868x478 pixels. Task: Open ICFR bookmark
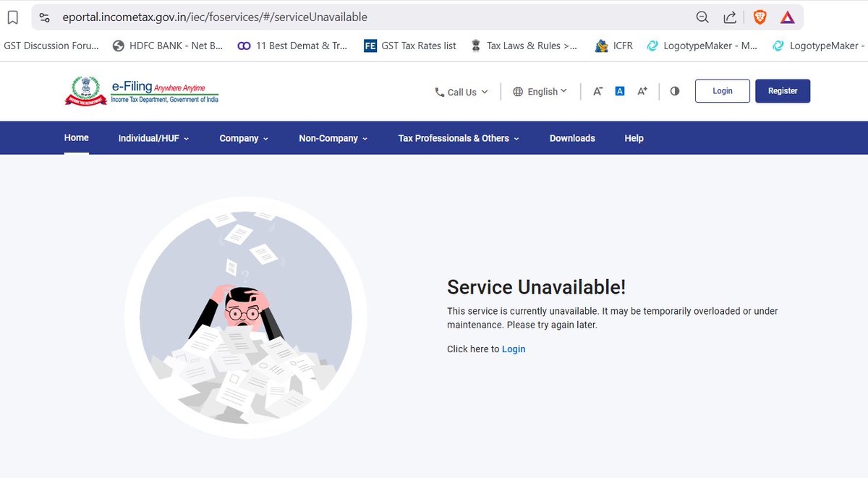coord(613,46)
